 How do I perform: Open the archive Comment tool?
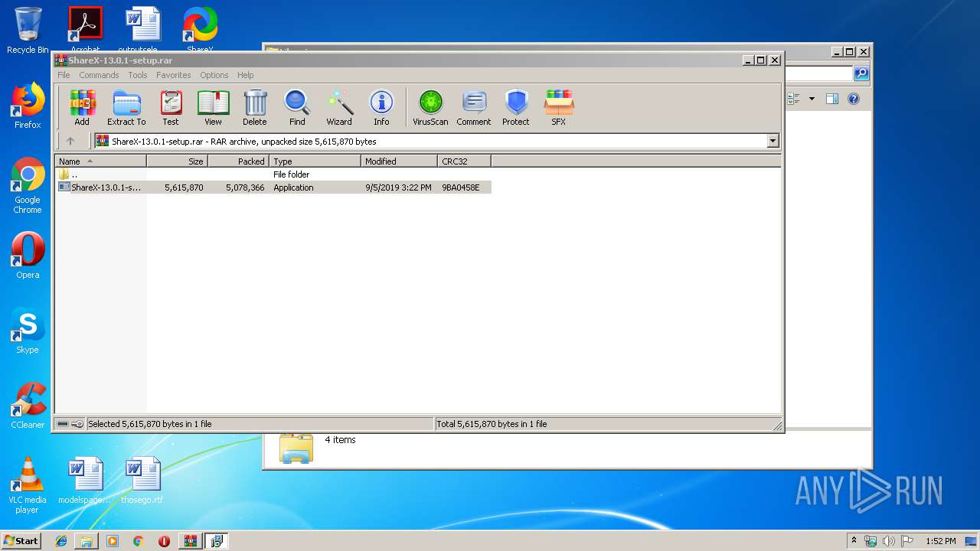pos(474,107)
